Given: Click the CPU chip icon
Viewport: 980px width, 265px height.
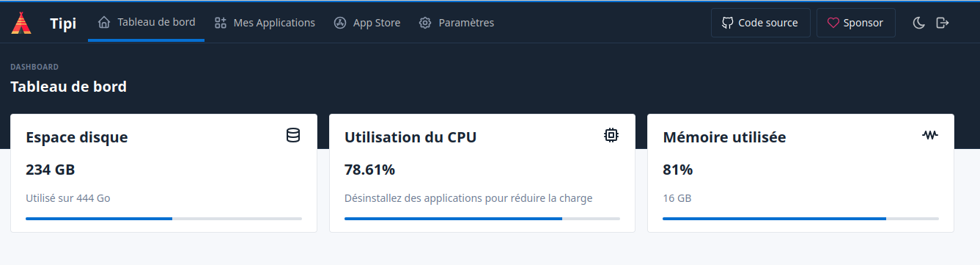Looking at the screenshot, I should [611, 135].
